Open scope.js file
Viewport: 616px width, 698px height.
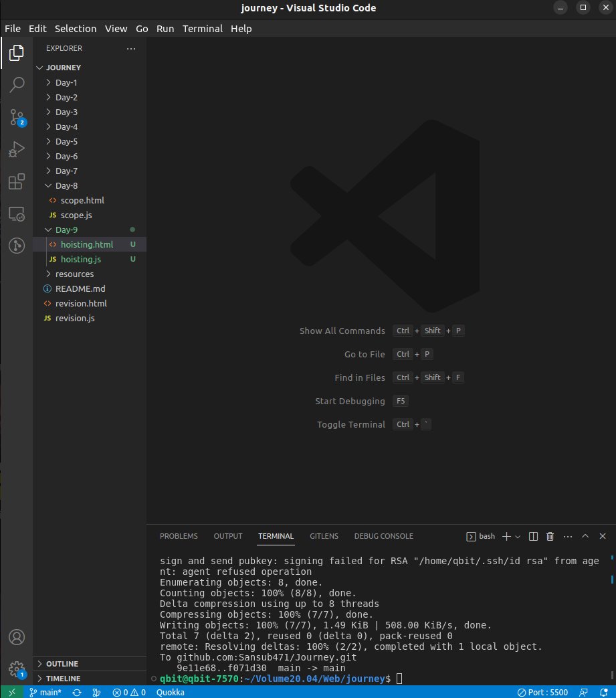click(90, 215)
